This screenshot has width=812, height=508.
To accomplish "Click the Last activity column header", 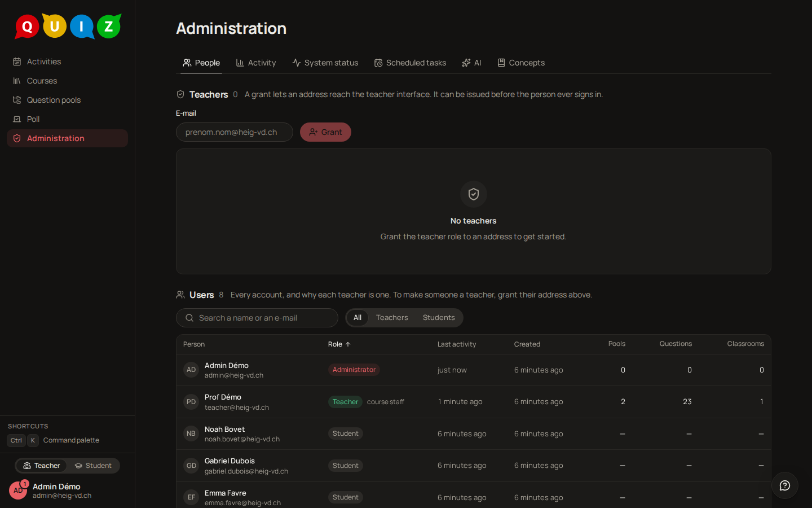I will (x=457, y=344).
